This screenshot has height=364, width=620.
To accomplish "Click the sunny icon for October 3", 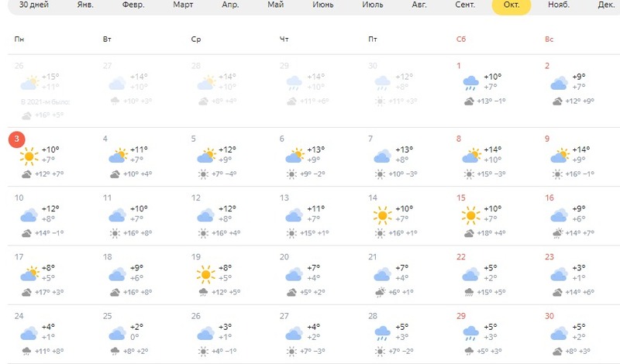I will pyautogui.click(x=29, y=156).
